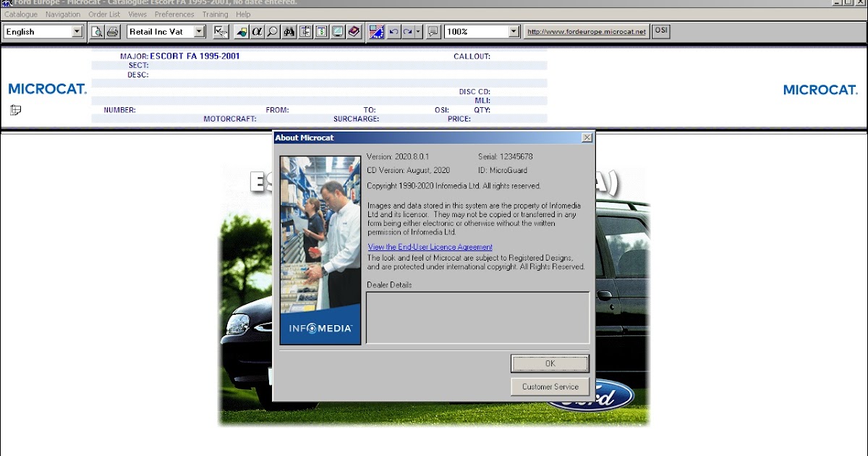Activate the magnifier zoom tool
868x456 pixels.
(272, 31)
